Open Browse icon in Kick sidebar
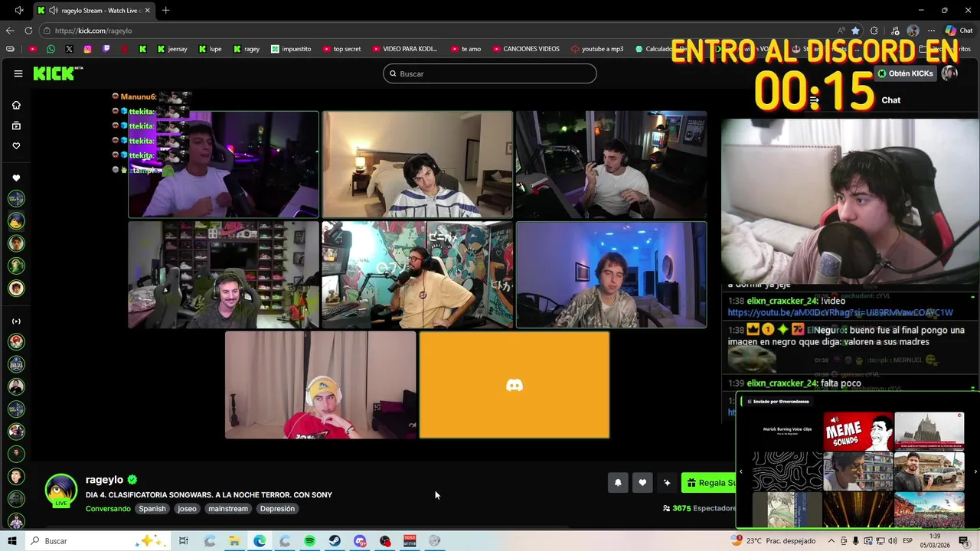Viewport: 980px width, 551px height. tap(16, 126)
